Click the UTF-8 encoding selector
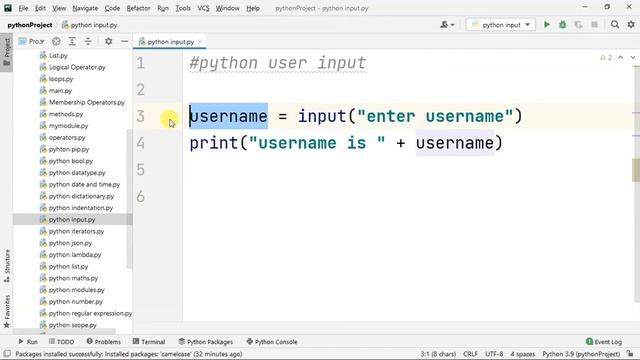Screen dimensions: 640x360 pos(494,354)
